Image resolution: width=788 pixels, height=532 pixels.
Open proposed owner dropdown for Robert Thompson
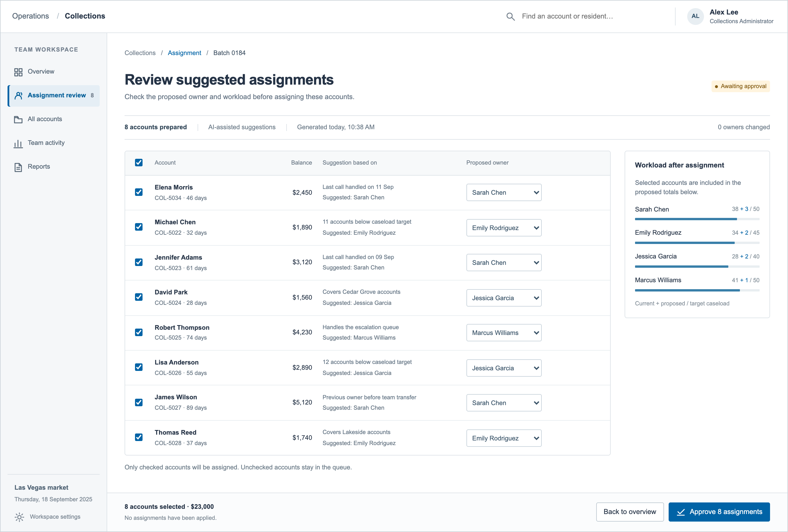pyautogui.click(x=504, y=333)
